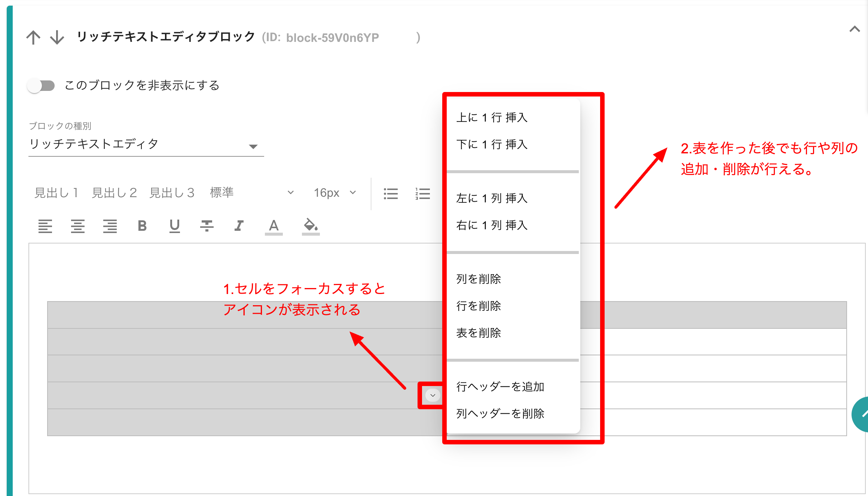This screenshot has height=496, width=868.
Task: Click the bold formatting icon
Action: point(142,226)
